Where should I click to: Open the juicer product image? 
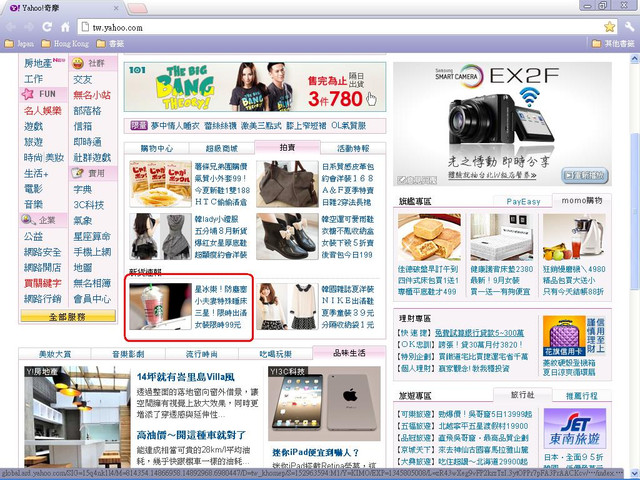pyautogui.click(x=574, y=237)
